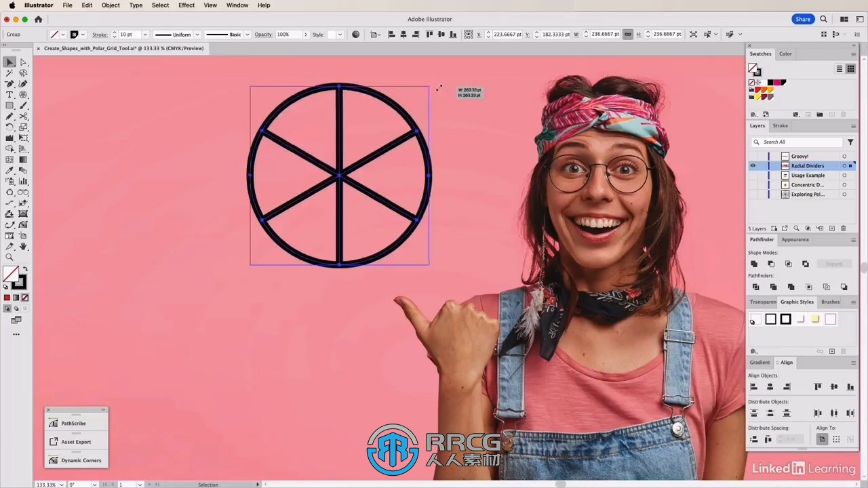Click Pathfinder Unite shape mode icon

click(x=754, y=264)
